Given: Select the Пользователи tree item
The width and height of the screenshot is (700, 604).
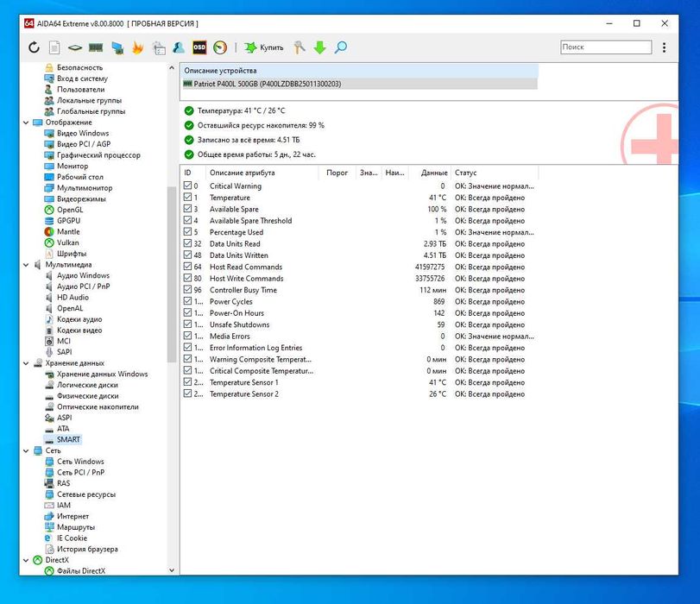Looking at the screenshot, I should [80, 89].
